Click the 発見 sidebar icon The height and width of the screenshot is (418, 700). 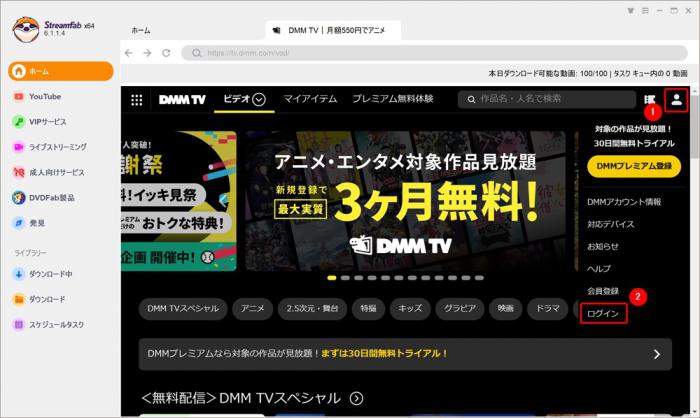18,223
